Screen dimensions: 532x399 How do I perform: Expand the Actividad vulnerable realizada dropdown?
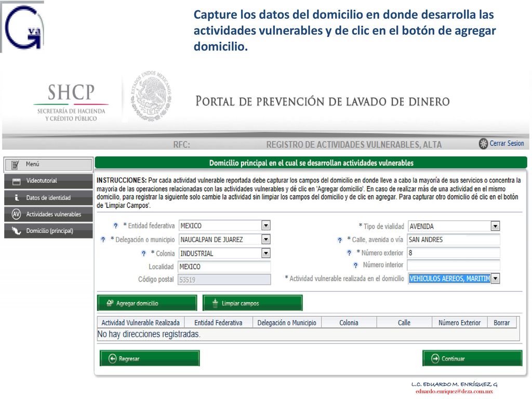tap(495, 278)
